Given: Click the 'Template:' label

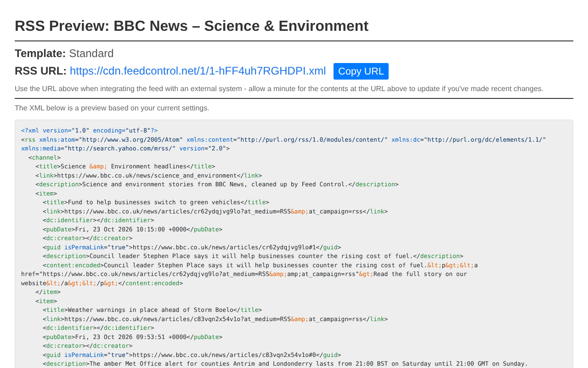Looking at the screenshot, I should point(40,53).
